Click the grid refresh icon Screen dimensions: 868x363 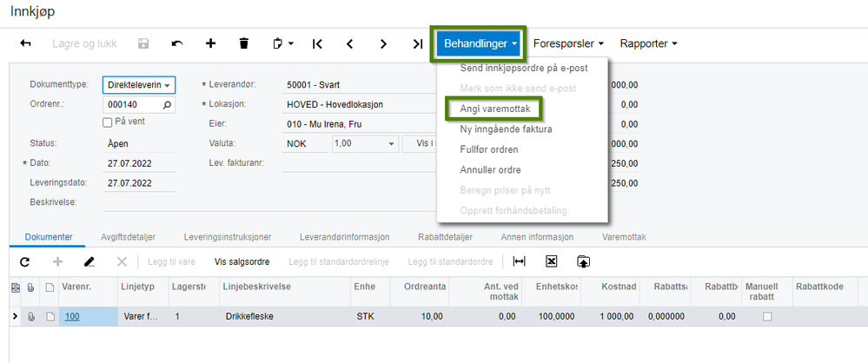tap(25, 261)
